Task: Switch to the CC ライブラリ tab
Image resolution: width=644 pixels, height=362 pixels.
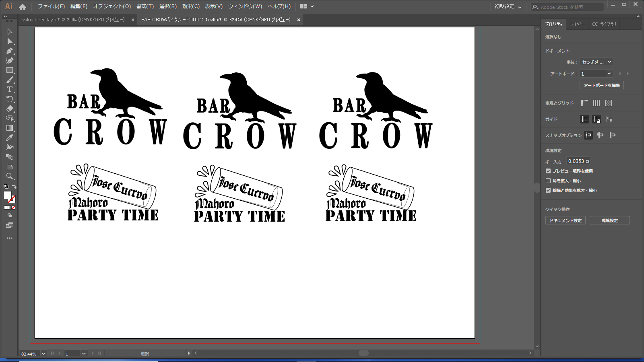Action: click(x=604, y=24)
